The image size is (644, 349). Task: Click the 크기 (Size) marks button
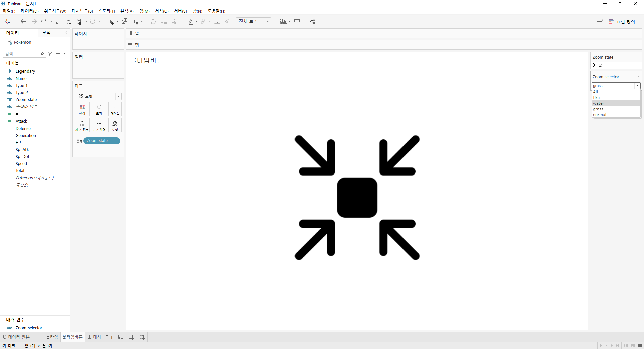point(99,109)
